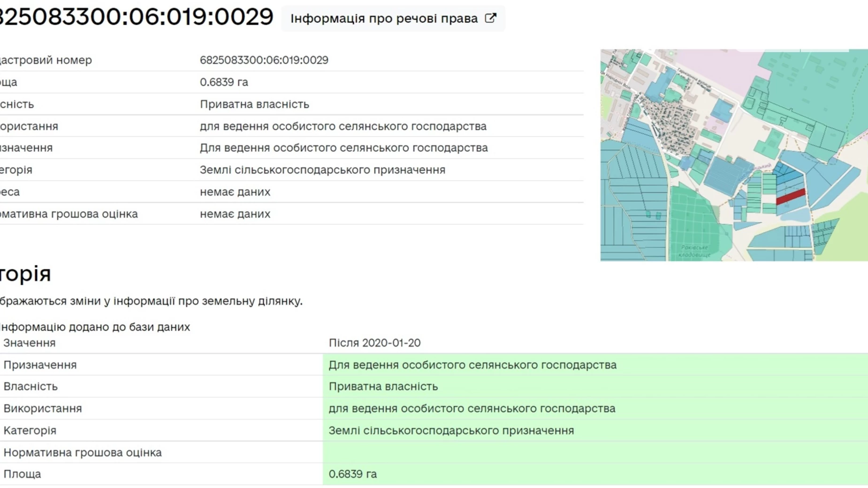Click Землі сільськогосподарського призначення in details table

click(x=322, y=170)
